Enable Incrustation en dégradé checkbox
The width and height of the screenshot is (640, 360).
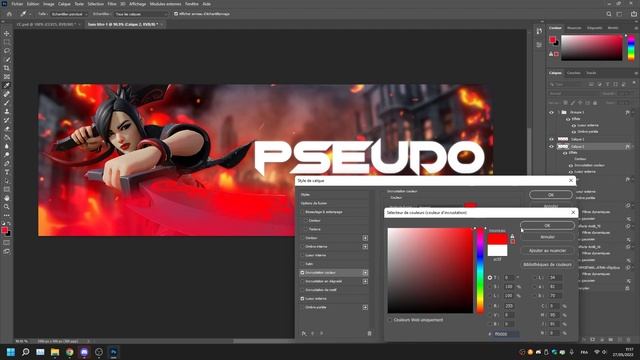point(302,281)
